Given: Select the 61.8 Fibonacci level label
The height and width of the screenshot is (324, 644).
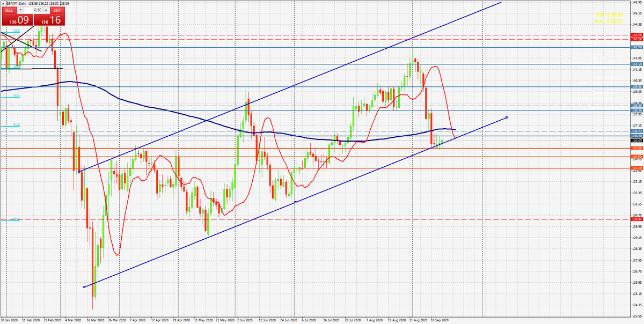Looking at the screenshot, I should click(17, 124).
